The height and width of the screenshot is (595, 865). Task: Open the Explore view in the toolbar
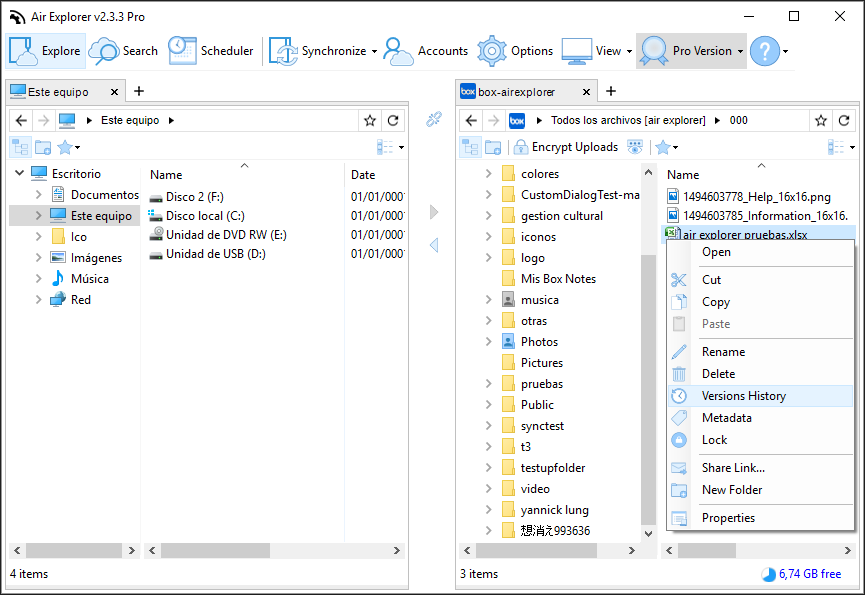[45, 51]
